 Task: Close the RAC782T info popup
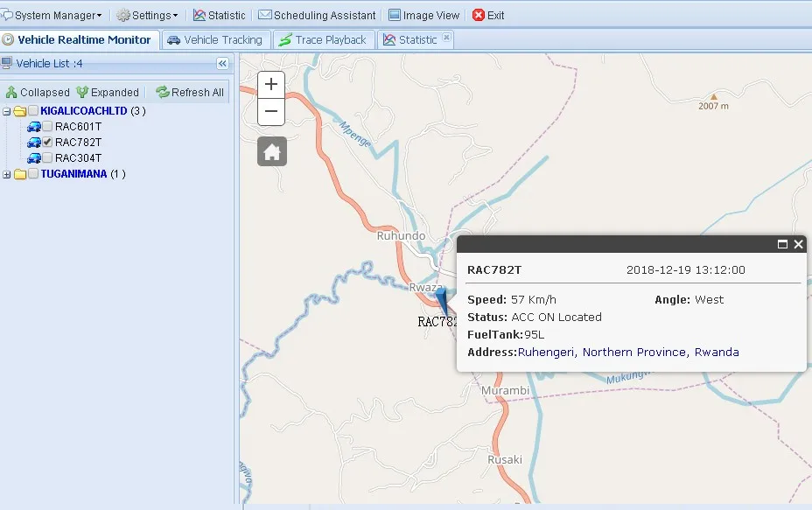pos(798,245)
